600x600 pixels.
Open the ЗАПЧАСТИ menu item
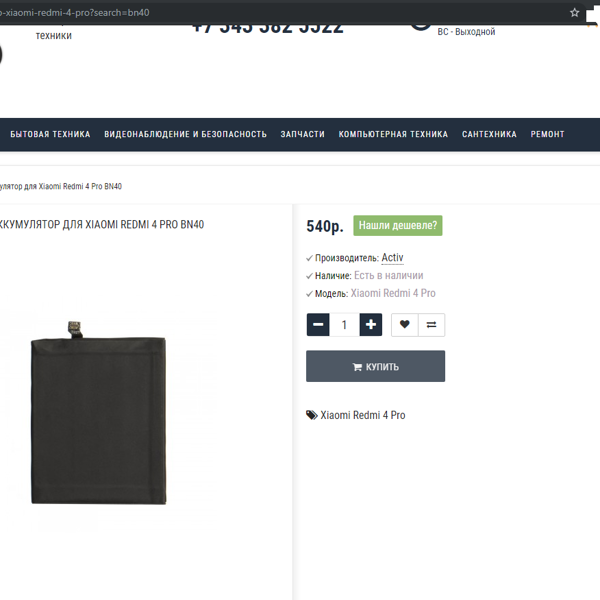point(302,134)
